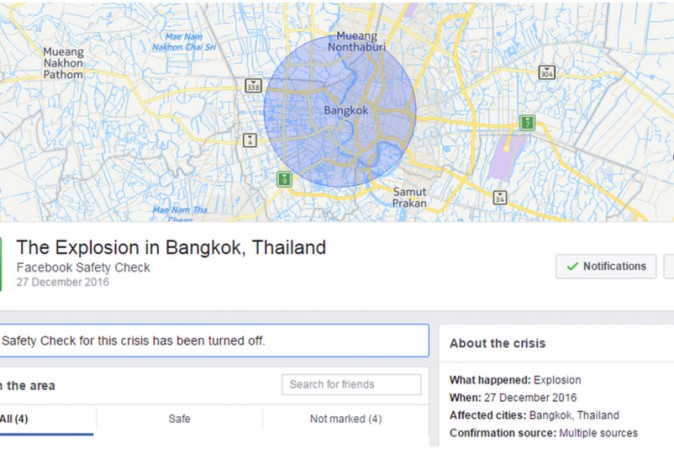Click the route 304 highway shield
The height and width of the screenshot is (449, 674).
[547, 73]
